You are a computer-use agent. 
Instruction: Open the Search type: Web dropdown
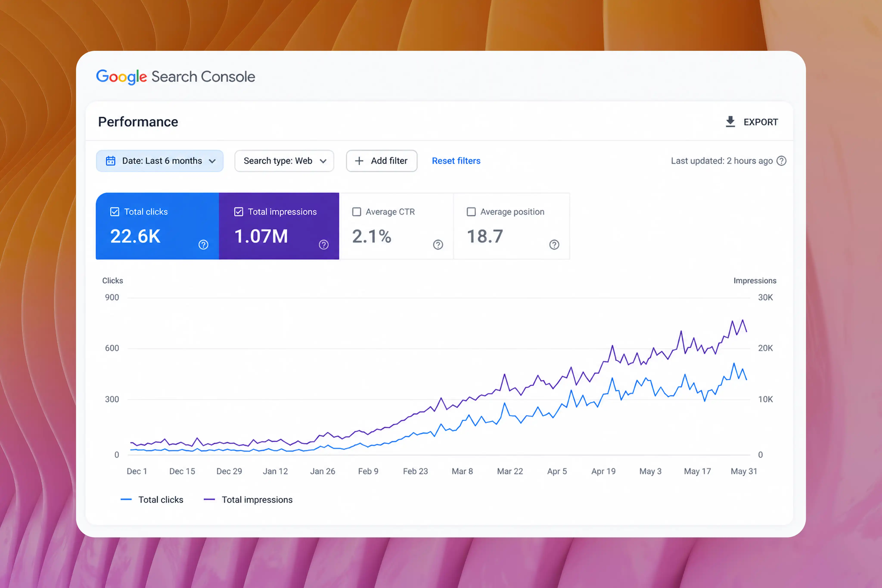(284, 161)
